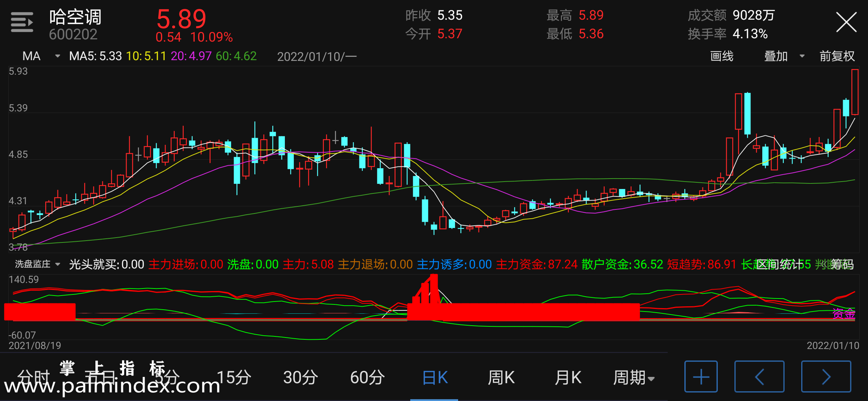Click the green MA 60: 4.62 value
Image resolution: width=868 pixels, height=401 pixels.
(x=236, y=56)
